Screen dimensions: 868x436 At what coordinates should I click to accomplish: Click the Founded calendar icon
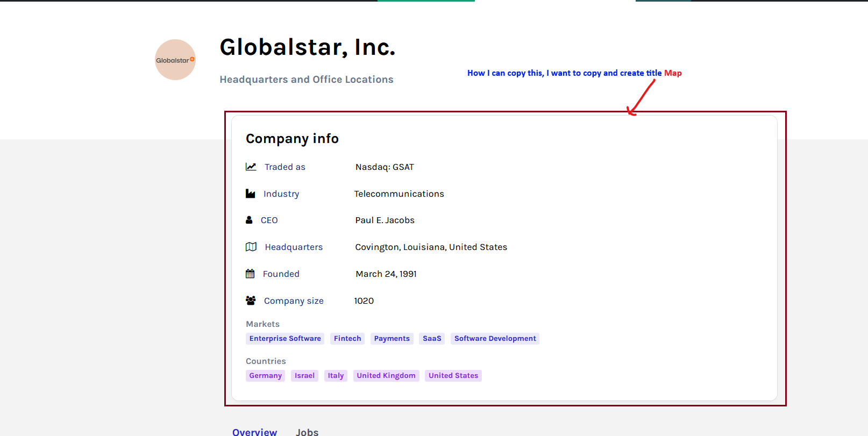click(x=250, y=274)
